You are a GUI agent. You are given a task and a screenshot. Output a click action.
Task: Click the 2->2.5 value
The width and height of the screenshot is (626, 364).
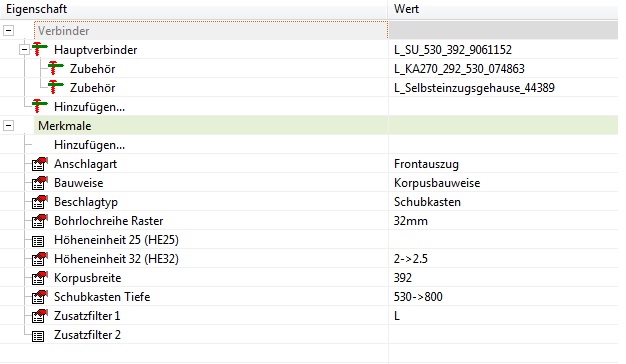(x=410, y=259)
